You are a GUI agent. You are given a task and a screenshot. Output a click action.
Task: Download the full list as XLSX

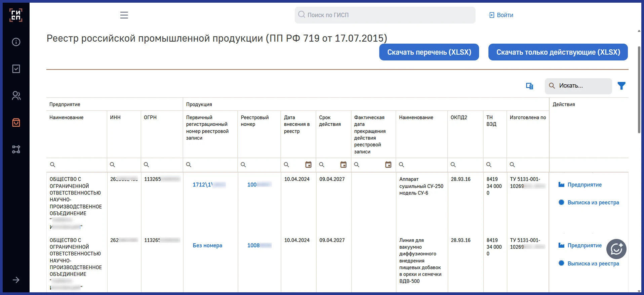pos(429,52)
